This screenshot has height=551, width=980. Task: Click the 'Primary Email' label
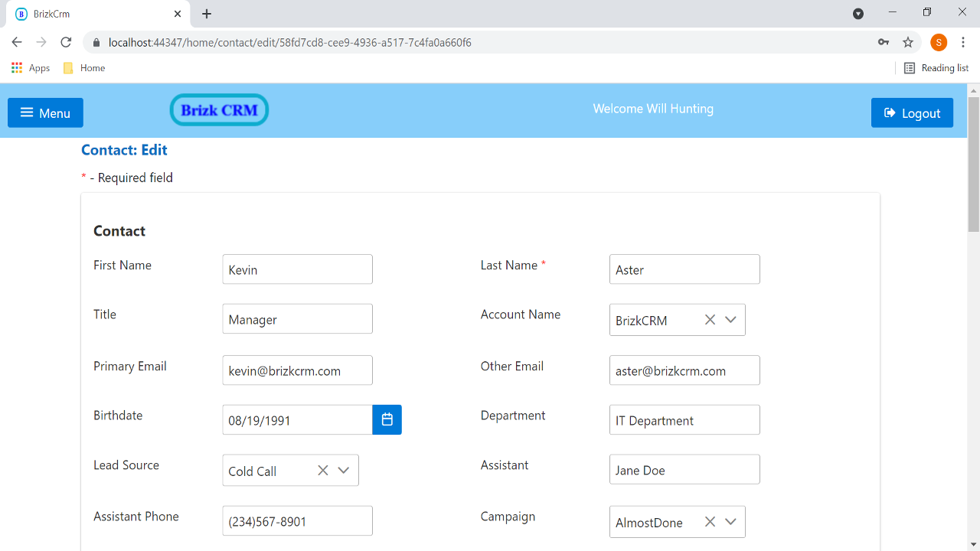[x=130, y=367]
